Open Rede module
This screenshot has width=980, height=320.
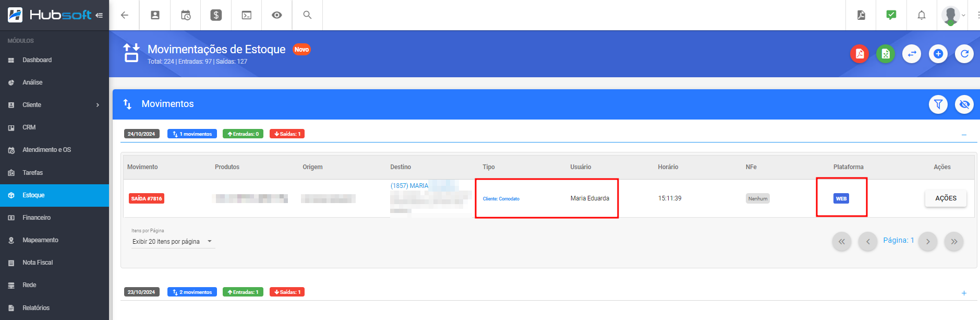54,285
